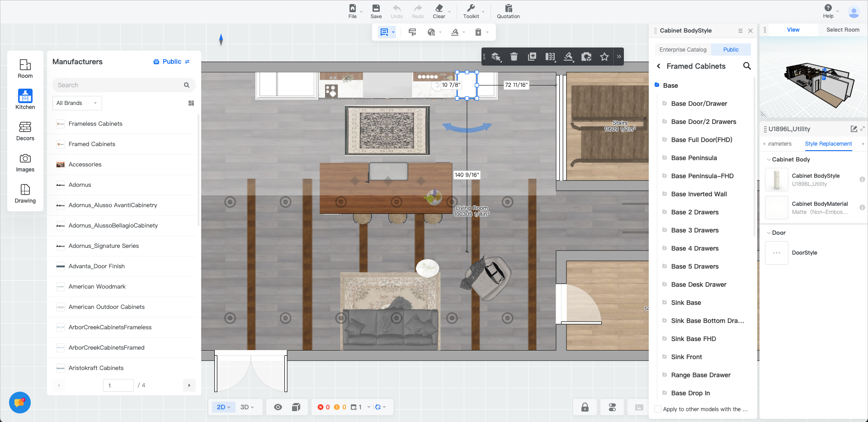Screen dimensions: 868x422
Task: Select Sink Base cabinet style
Action: [686, 303]
